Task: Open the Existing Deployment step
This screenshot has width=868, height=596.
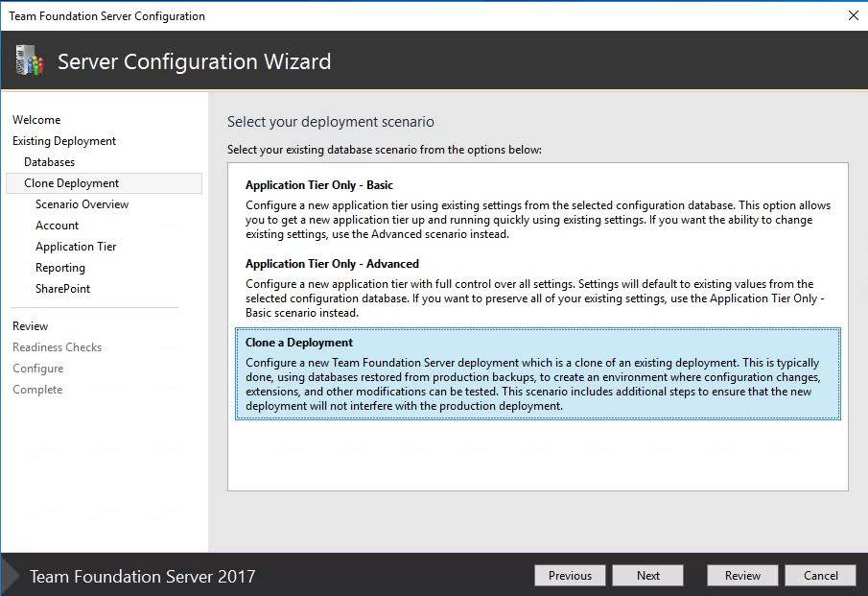Action: [64, 141]
